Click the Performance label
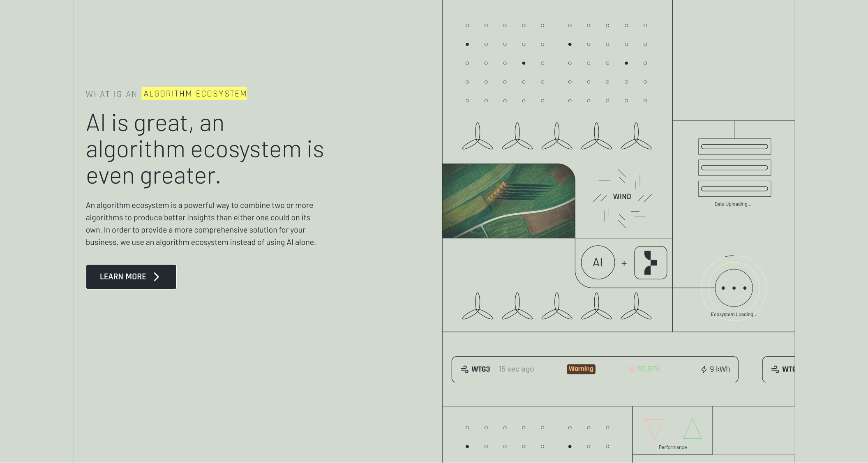The image size is (868, 463). (672, 447)
